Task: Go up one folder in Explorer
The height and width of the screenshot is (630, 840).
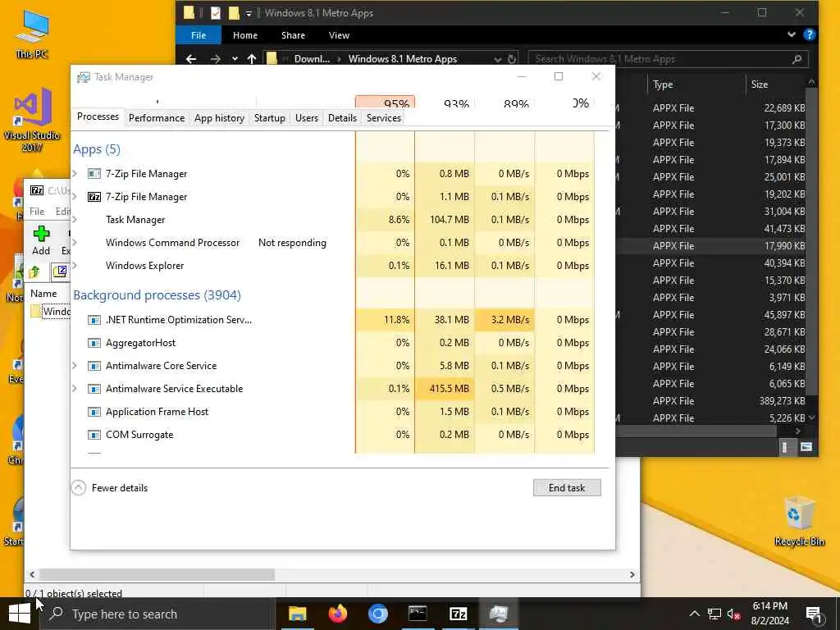Action: 252,59
